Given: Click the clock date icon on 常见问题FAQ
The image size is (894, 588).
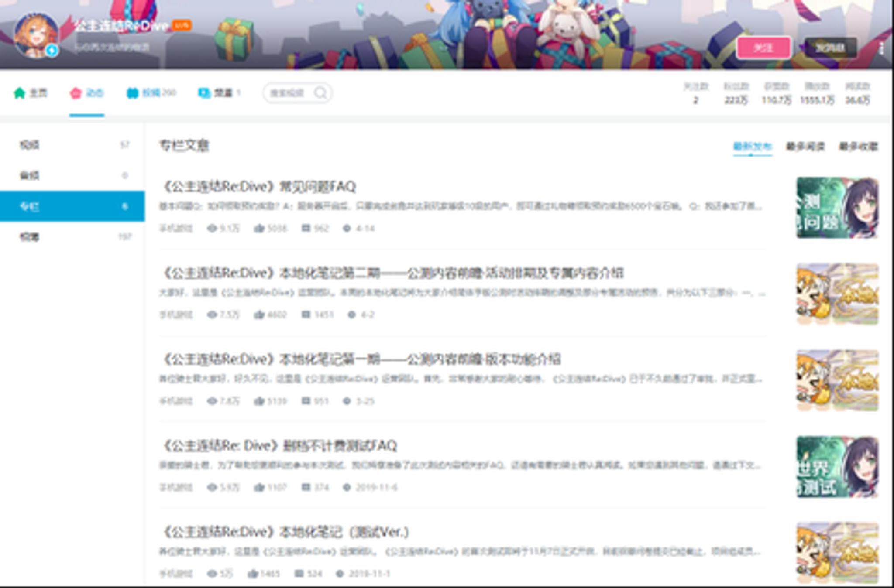Looking at the screenshot, I should coord(347,228).
